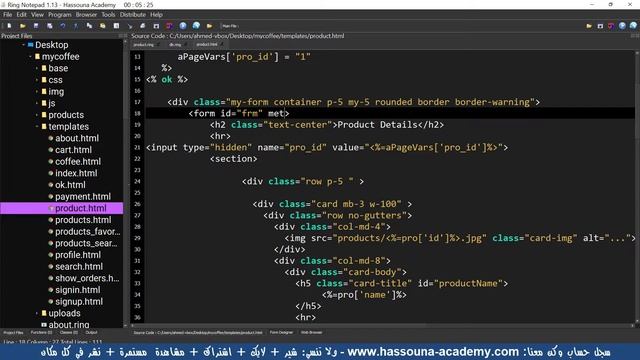Expand the products folder

coord(37,115)
